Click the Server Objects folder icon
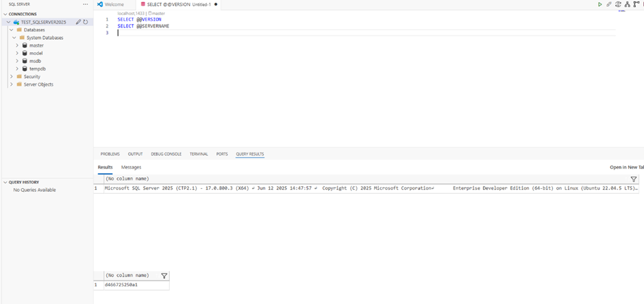The height and width of the screenshot is (304, 644). coord(19,84)
